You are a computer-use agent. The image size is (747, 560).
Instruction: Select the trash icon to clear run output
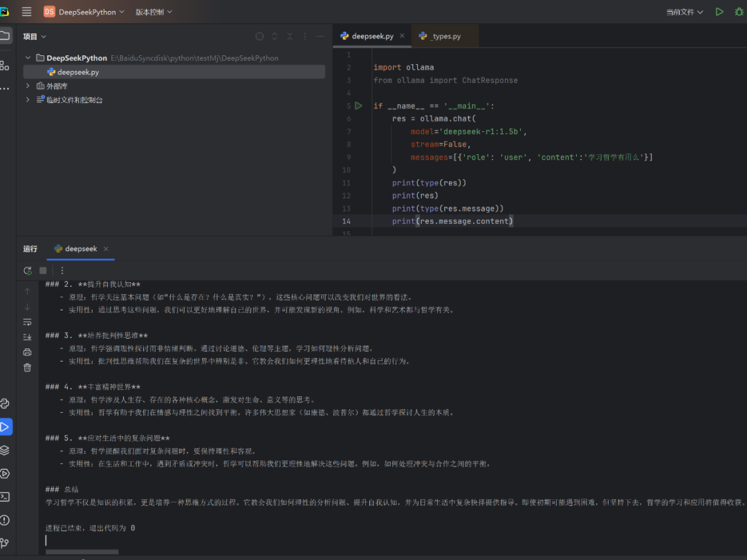(28, 368)
